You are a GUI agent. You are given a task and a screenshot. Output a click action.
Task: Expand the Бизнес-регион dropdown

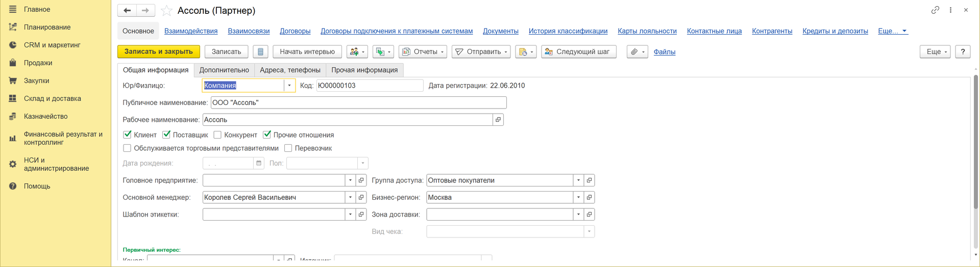coord(578,197)
